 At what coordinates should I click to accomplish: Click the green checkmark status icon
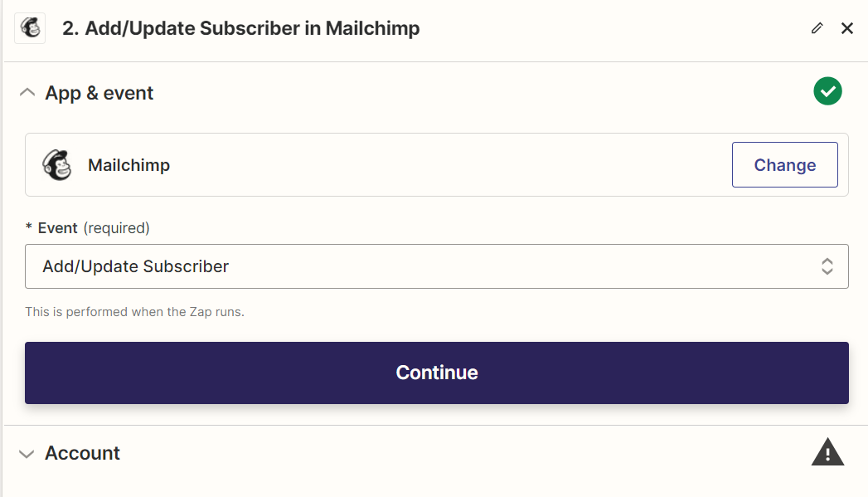click(827, 91)
